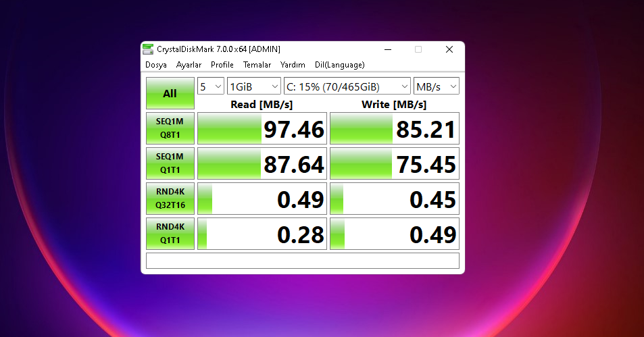Viewport: 644px width, 337px height.
Task: Expand the test count dropdown showing 5
Action: (211, 86)
